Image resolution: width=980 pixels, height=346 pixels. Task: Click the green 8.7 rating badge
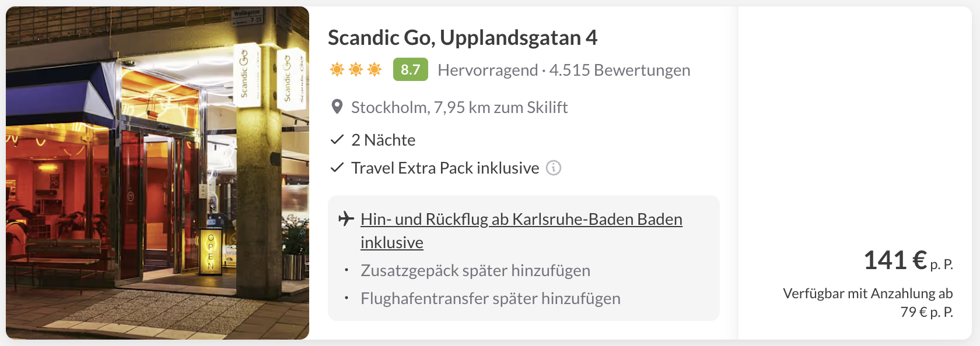click(x=410, y=70)
